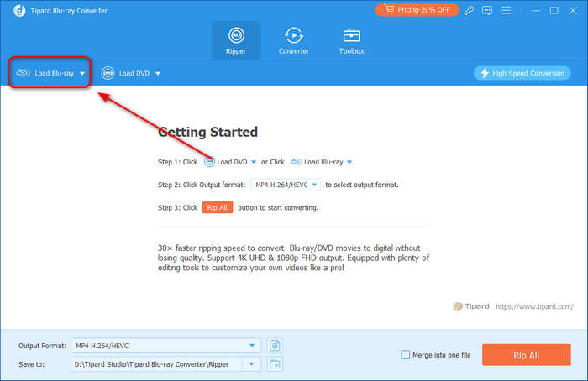Open MP4 H.264/HEVC dropdown in Step 2
Image resolution: width=588 pixels, height=381 pixels.
286,185
